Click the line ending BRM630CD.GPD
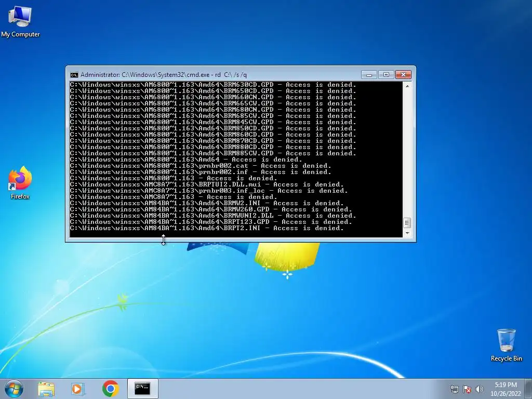532x399 pixels. (213, 85)
